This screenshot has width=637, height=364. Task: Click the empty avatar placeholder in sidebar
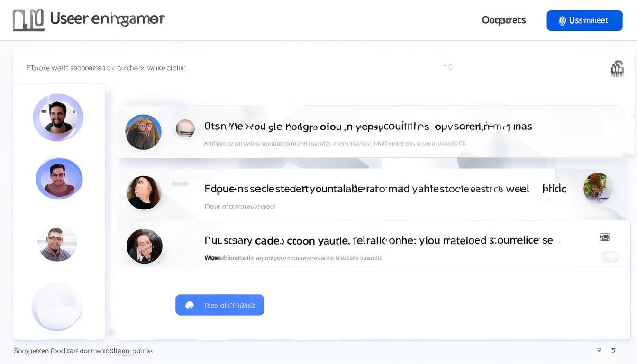click(x=57, y=306)
